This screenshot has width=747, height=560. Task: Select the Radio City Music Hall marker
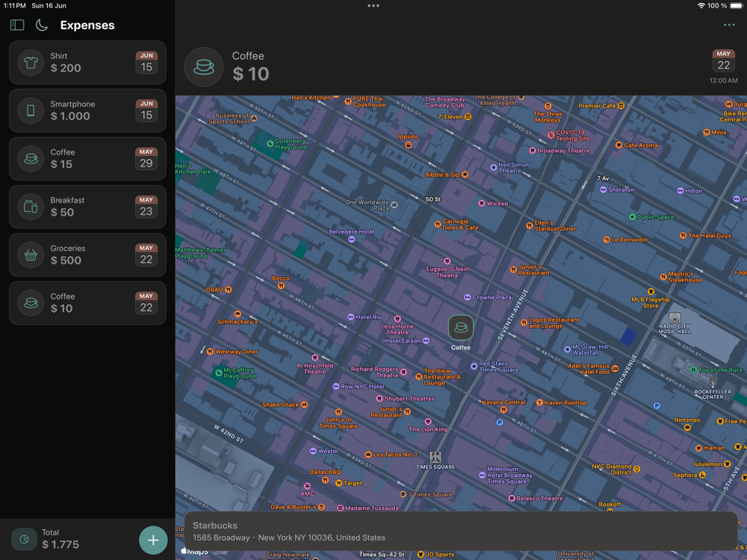point(675,318)
